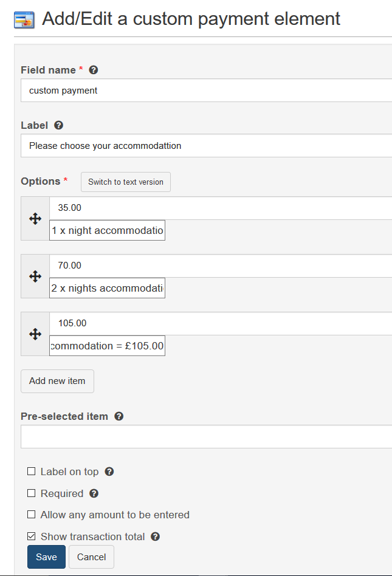
Task: Click the 1 x night accommodation description field
Action: (107, 231)
